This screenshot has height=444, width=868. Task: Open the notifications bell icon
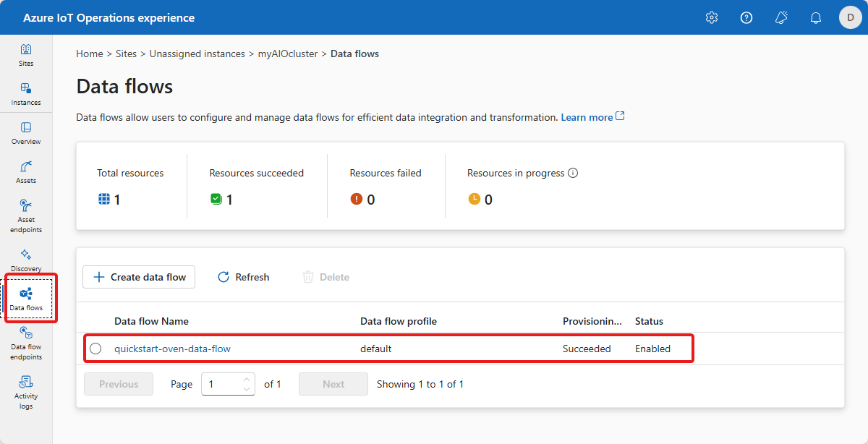pos(816,17)
